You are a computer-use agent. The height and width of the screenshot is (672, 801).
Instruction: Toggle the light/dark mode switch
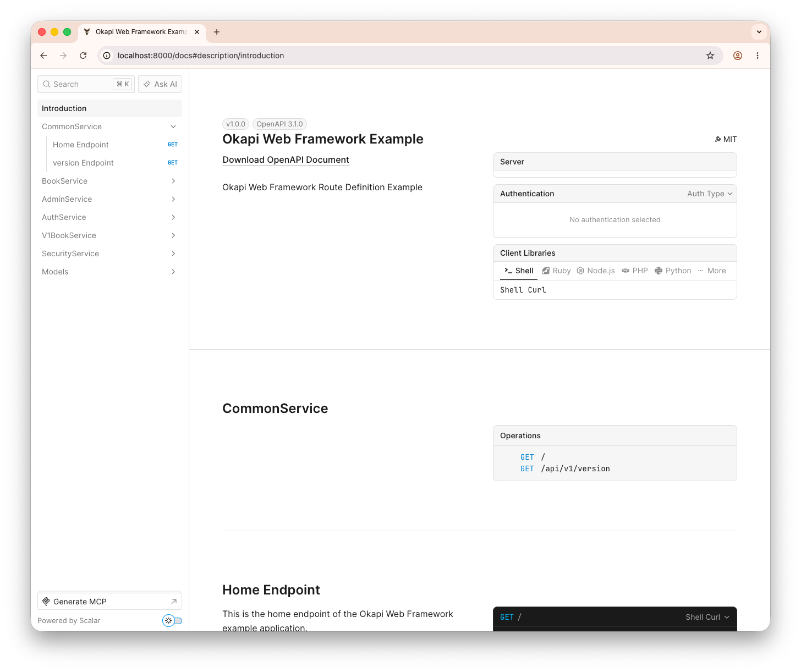[x=172, y=621]
